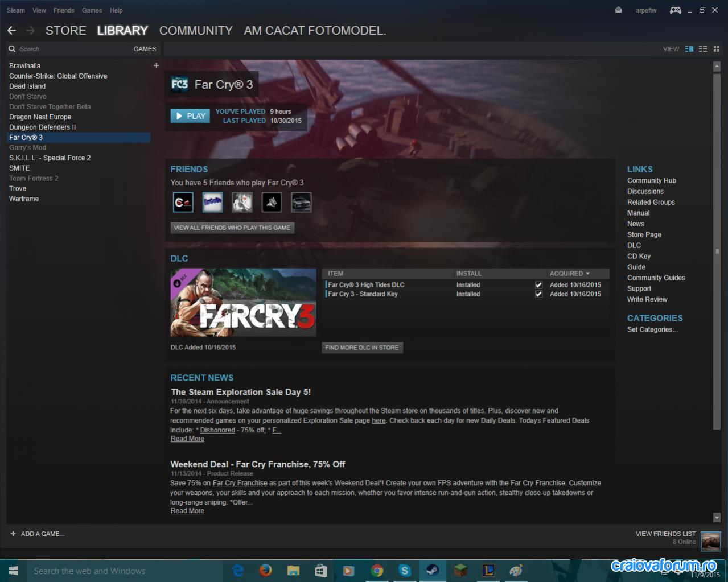Click Add A Game
This screenshot has height=582, width=728.
(38, 534)
